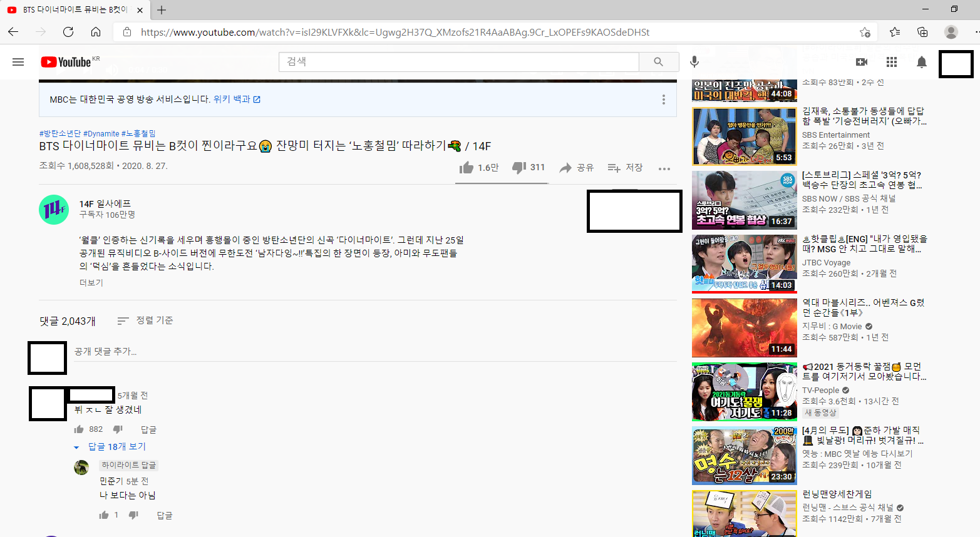Screen dimensions: 980x537
Task: Open the 44:08 video thumbnail
Action: pyautogui.click(x=744, y=90)
